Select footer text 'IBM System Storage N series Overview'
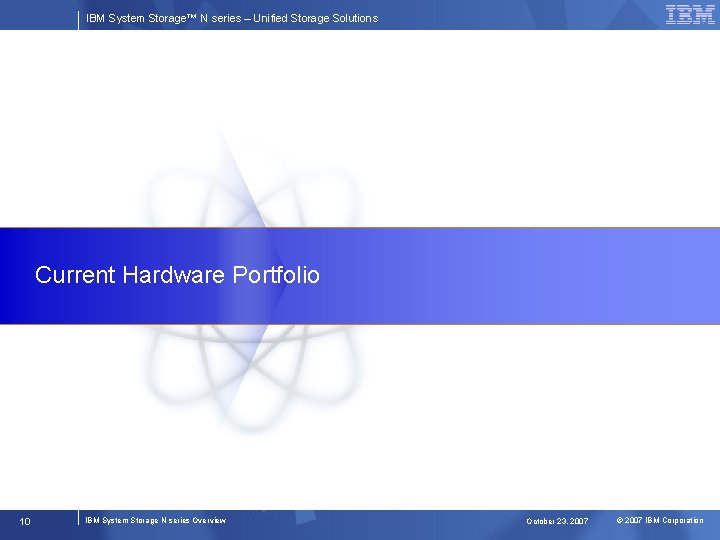This screenshot has width=720, height=540. (156, 520)
